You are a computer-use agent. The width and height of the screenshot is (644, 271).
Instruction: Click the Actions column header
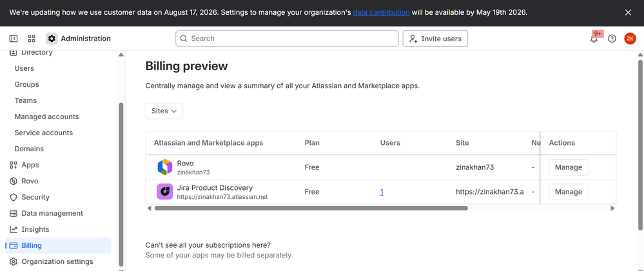[x=562, y=143]
